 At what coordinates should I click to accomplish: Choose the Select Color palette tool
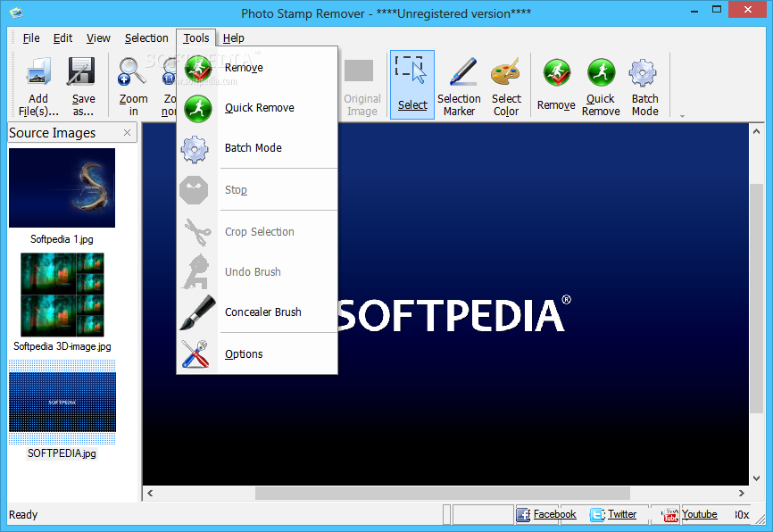[x=506, y=85]
